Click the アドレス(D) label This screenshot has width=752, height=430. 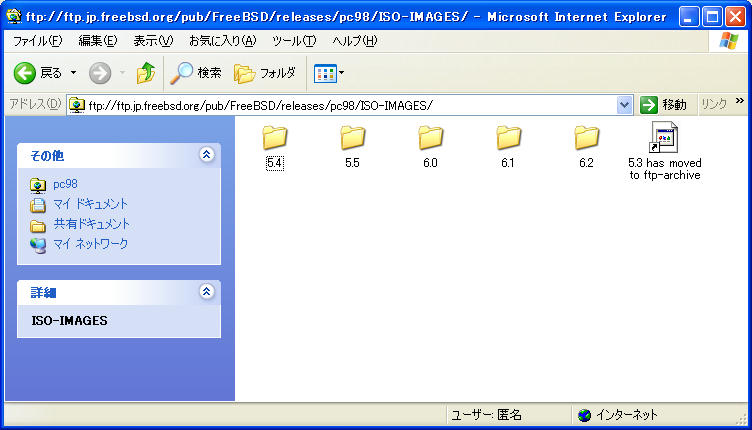coord(35,104)
